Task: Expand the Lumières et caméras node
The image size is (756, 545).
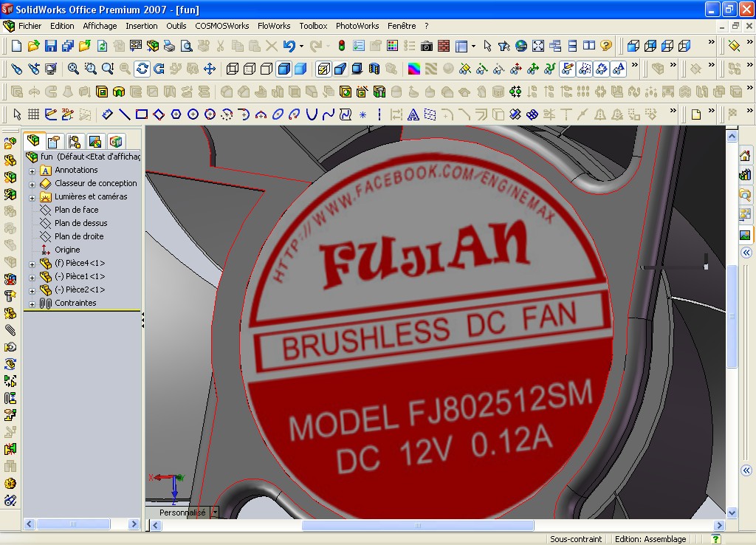Action: 32,198
